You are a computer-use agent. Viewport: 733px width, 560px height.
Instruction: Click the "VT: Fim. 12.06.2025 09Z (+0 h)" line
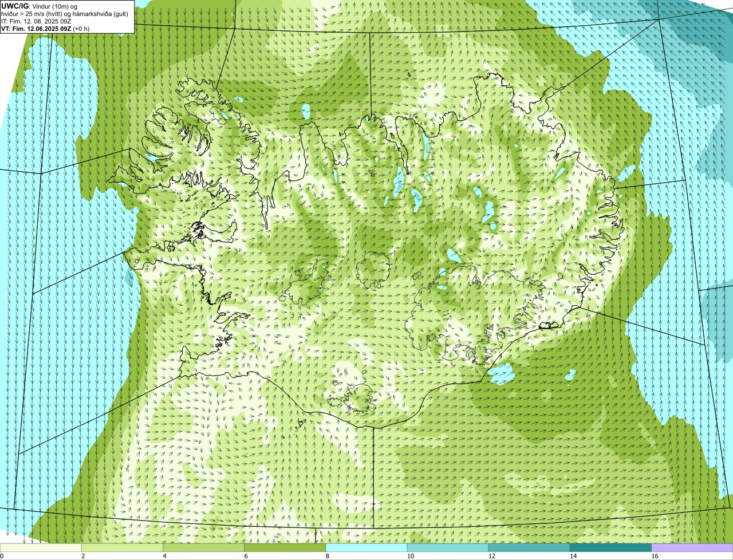click(45, 29)
